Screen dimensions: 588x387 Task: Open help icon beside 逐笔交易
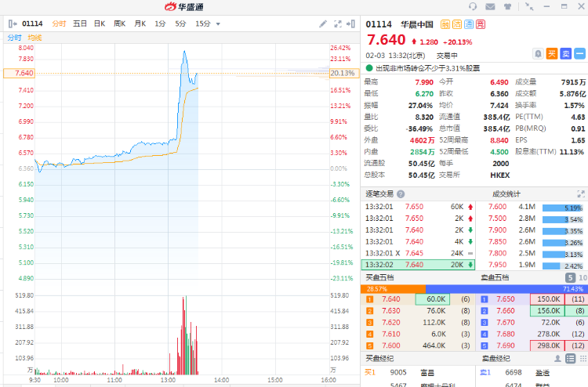tap(401, 194)
